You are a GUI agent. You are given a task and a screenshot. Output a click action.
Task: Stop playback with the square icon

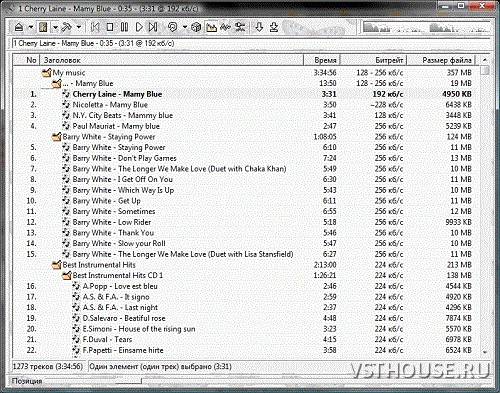pyautogui.click(x=110, y=27)
